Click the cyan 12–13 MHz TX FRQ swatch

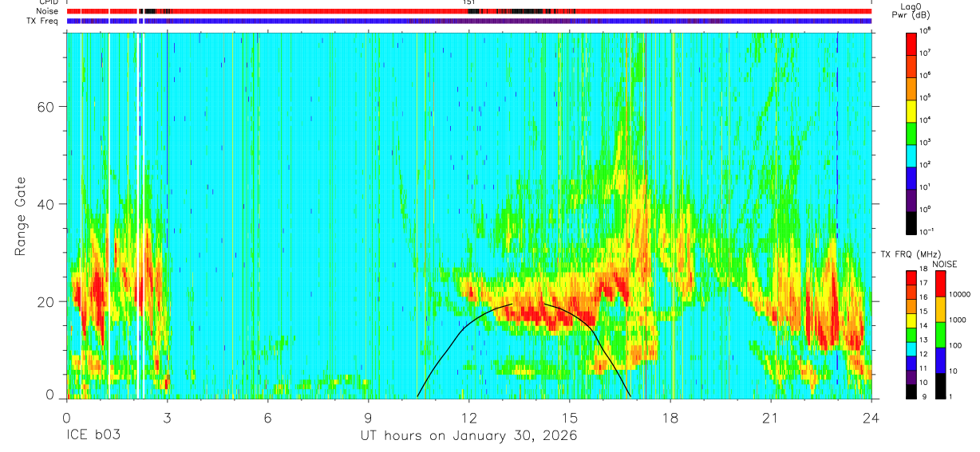pyautogui.click(x=911, y=348)
